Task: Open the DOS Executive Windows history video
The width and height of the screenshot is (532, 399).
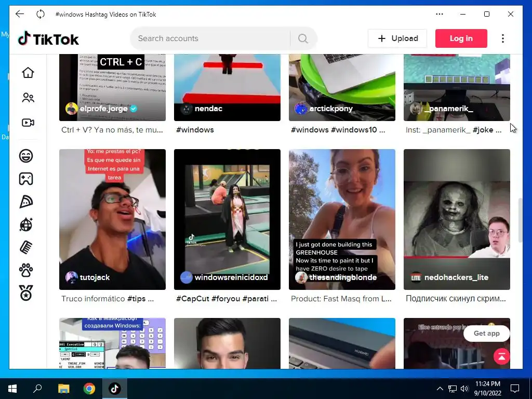Action: [112, 343]
